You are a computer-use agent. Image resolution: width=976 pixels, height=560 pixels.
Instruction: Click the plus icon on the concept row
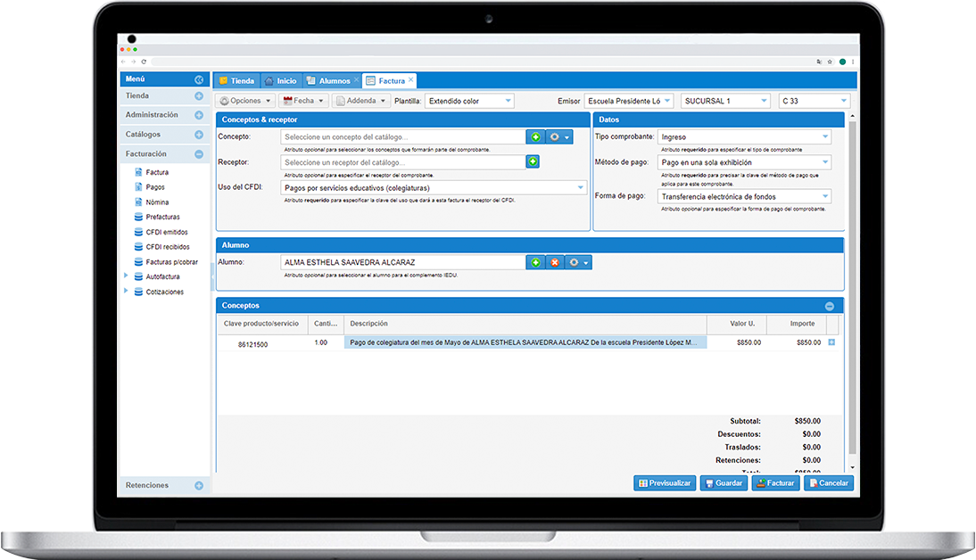click(831, 342)
